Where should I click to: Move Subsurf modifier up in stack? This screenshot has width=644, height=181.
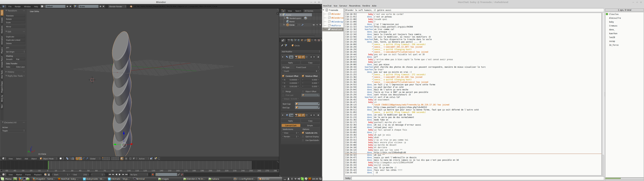(311, 115)
